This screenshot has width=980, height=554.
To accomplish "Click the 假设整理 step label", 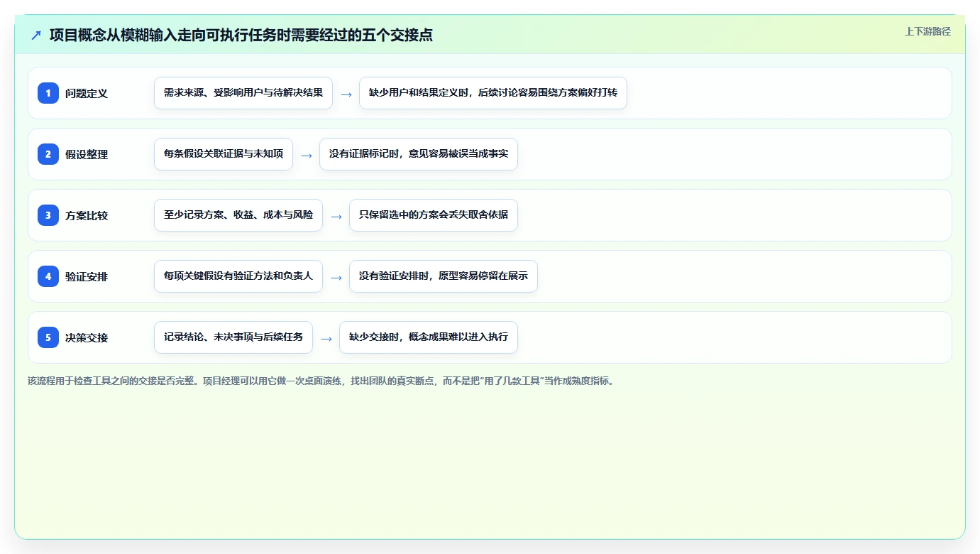I will (87, 154).
